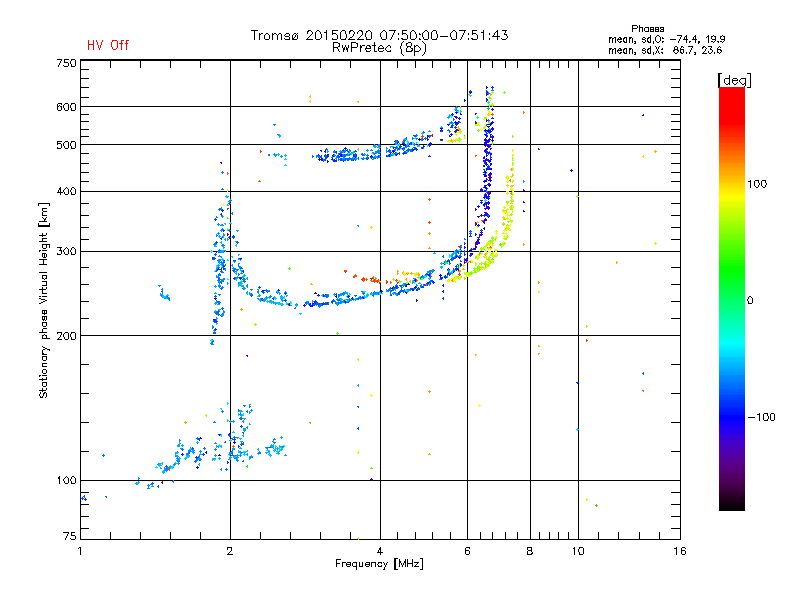Click the 'Frequency [MHz]' axis title
This screenshot has height=600, width=800.
[x=379, y=564]
